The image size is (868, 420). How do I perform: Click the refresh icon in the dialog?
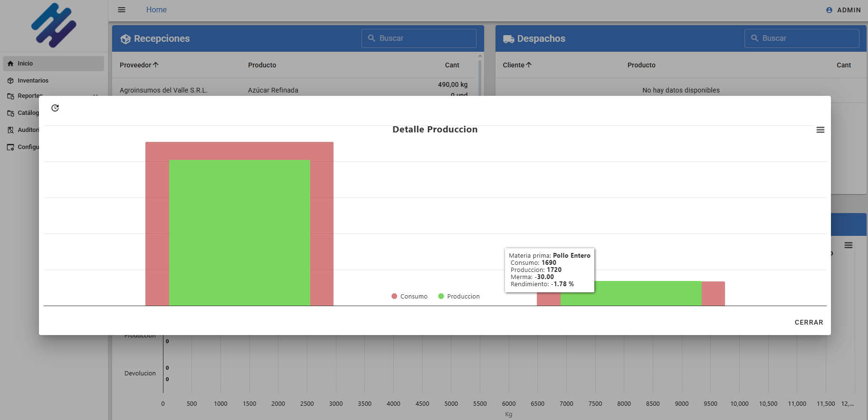coord(55,108)
